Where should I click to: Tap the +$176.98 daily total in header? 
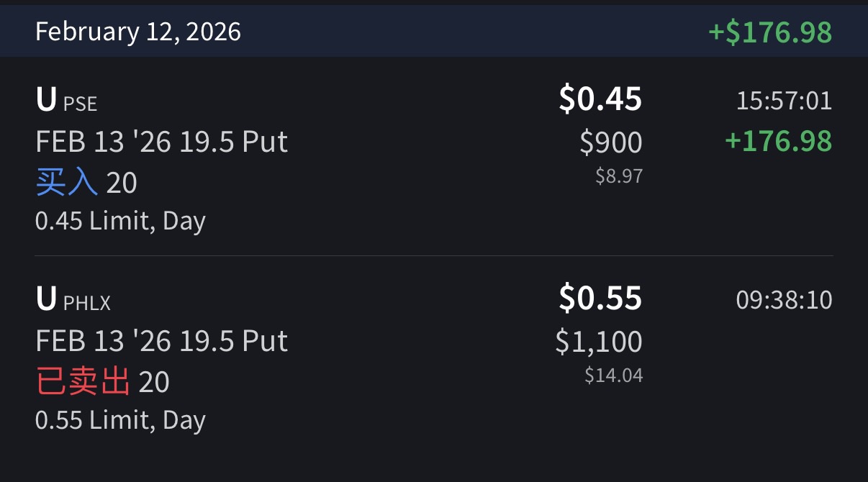[769, 32]
